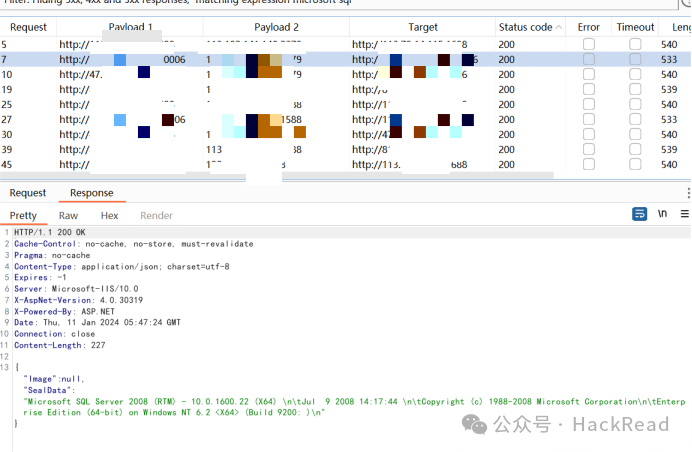Toggle the Error checkbox on row 39
This screenshot has width=692, height=452.
pos(589,149)
